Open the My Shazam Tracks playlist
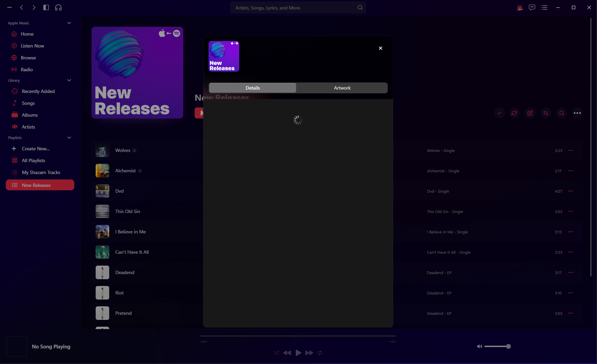 pyautogui.click(x=40, y=172)
